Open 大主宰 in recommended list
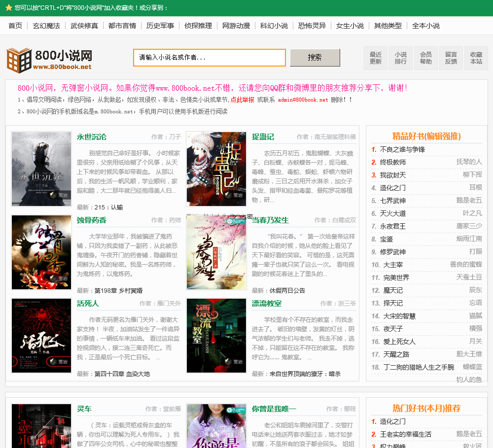 point(393,265)
